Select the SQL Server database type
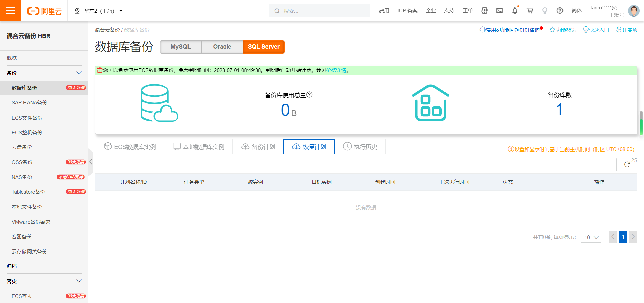The image size is (644, 303). [264, 47]
